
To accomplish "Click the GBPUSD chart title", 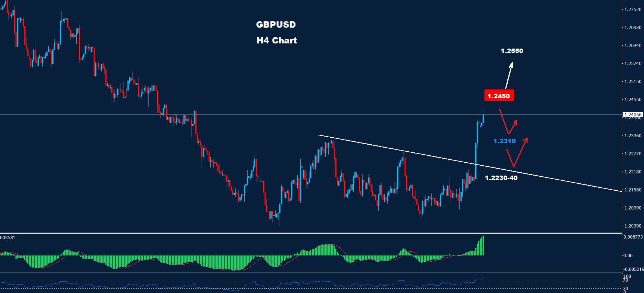I will tap(276, 25).
